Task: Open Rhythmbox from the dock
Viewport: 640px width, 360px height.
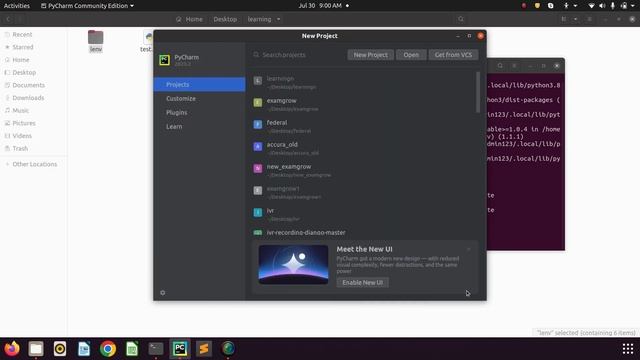Action: point(60,349)
